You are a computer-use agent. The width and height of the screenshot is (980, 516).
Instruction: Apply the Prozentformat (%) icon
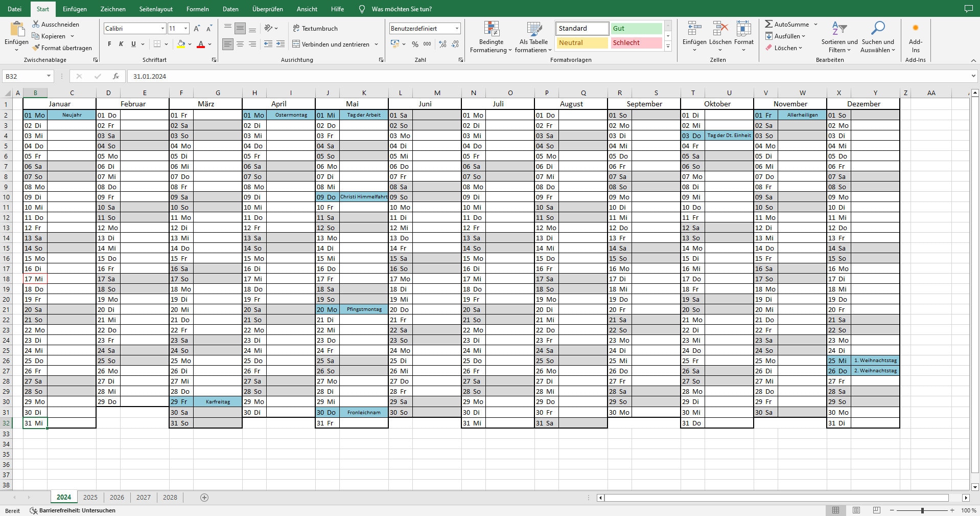(415, 44)
